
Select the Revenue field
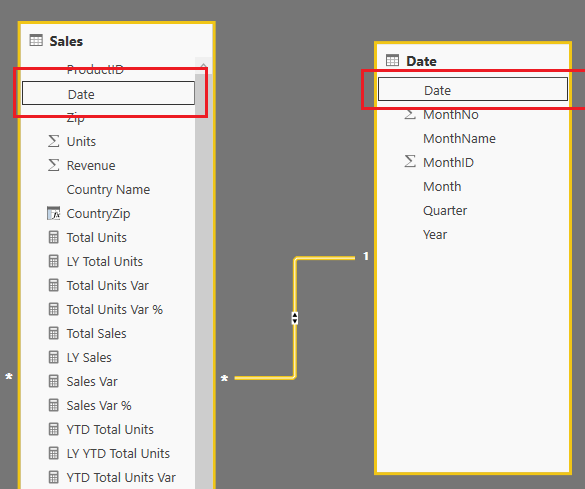click(91, 165)
